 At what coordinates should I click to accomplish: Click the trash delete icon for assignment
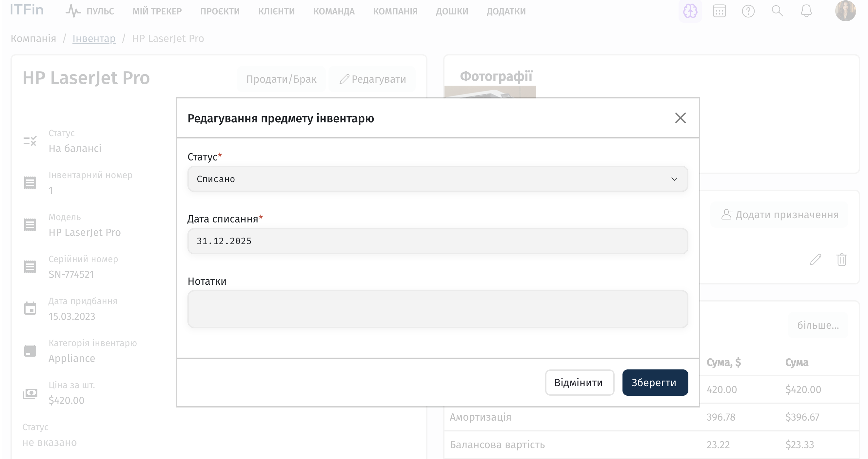pos(841,260)
